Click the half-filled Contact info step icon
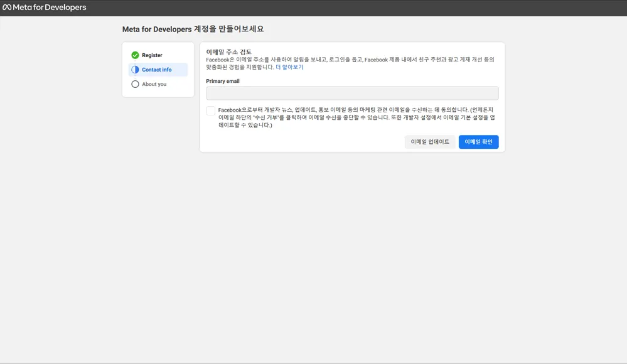 pyautogui.click(x=135, y=70)
